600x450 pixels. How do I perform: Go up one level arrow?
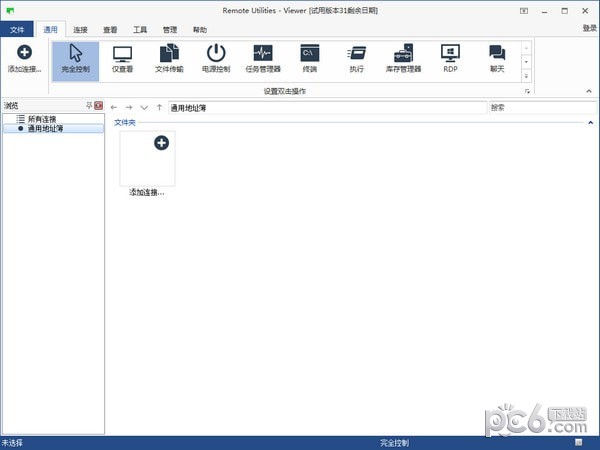tap(159, 108)
